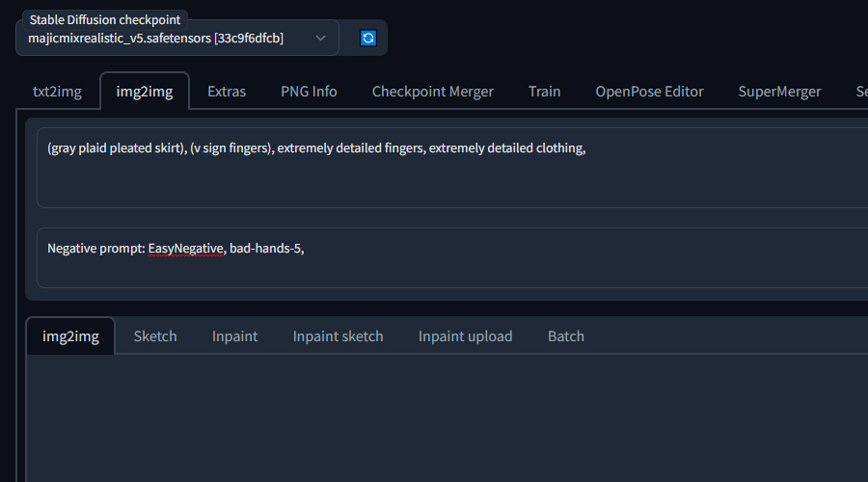Open the Inpaint sub-tab
This screenshot has height=482, width=868.
tap(234, 335)
